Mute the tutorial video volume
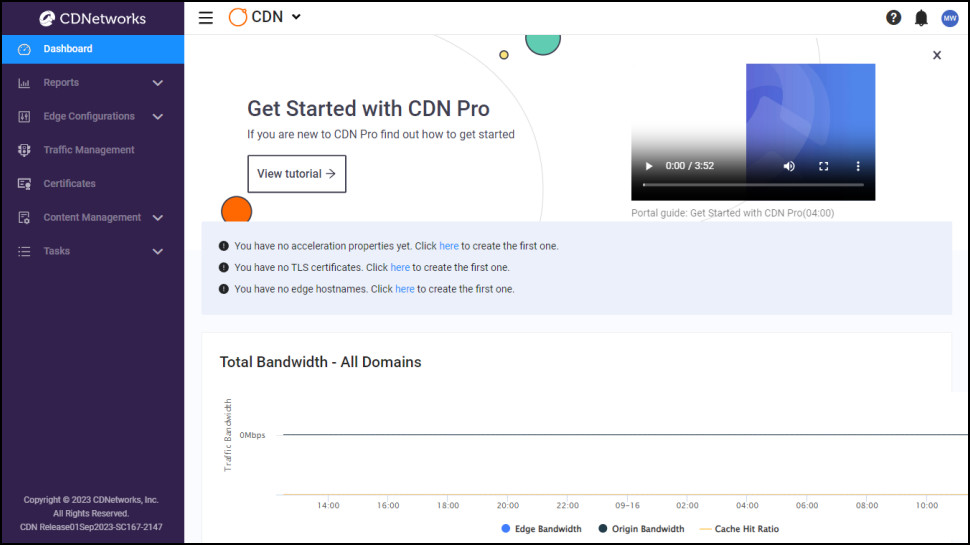The width and height of the screenshot is (970, 545). tap(789, 166)
